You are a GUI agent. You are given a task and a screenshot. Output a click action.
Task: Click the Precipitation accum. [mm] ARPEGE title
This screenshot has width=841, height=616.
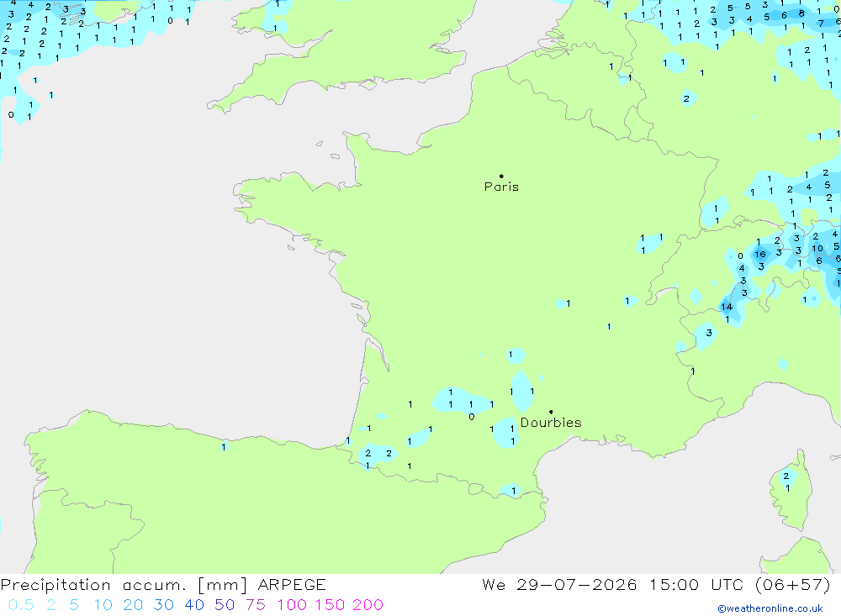pyautogui.click(x=163, y=585)
